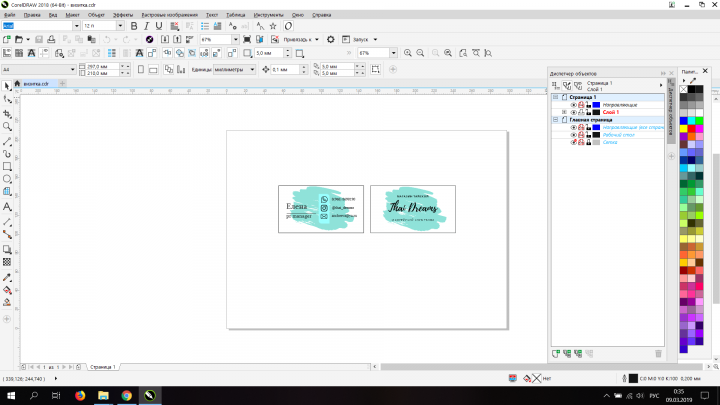Select the Interactive Fill tool

pos(7,290)
